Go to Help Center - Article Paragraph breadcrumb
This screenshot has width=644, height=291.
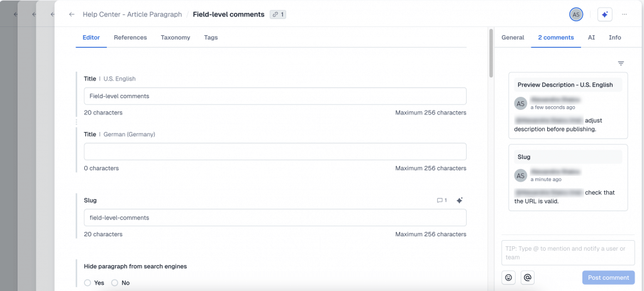(x=132, y=14)
